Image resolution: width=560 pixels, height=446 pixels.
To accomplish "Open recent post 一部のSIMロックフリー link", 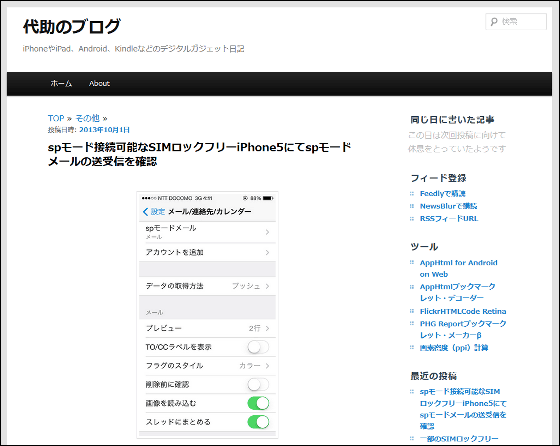I will [x=459, y=439].
